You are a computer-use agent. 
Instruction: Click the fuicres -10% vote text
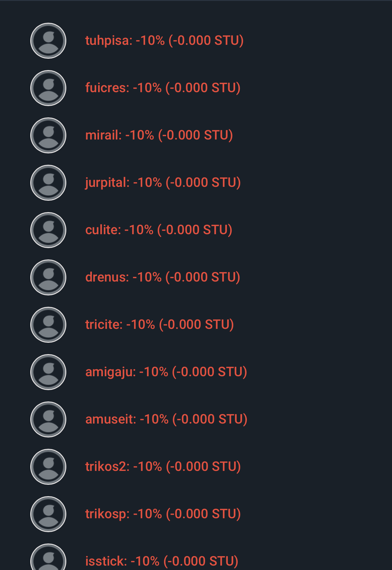pos(163,88)
